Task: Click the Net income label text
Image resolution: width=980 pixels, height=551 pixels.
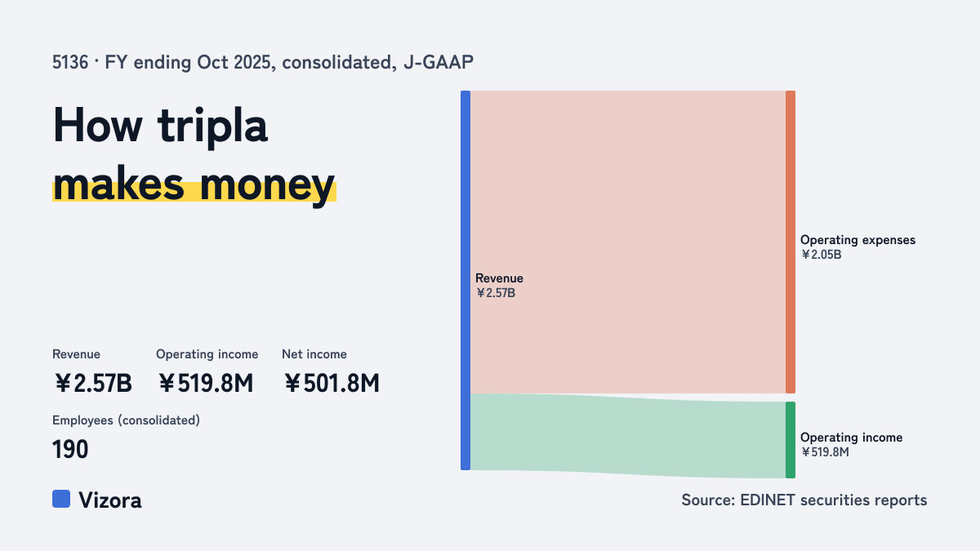Action: (x=314, y=354)
